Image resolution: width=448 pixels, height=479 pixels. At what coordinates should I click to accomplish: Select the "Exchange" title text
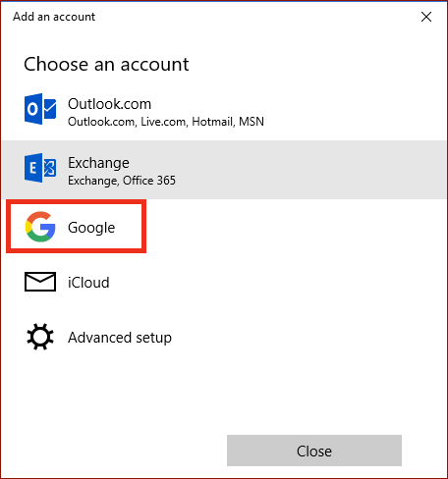pyautogui.click(x=98, y=163)
